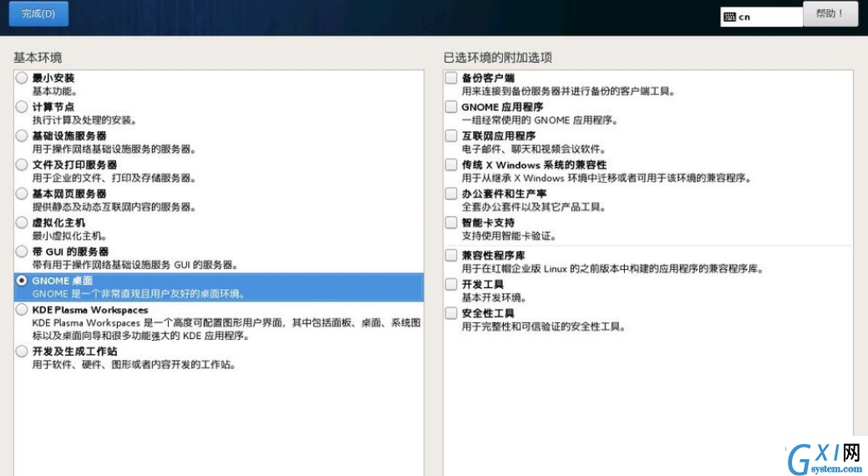Click the text 电子邮件、聊天和视频会议软件。
The image size is (868, 476).
534,149
